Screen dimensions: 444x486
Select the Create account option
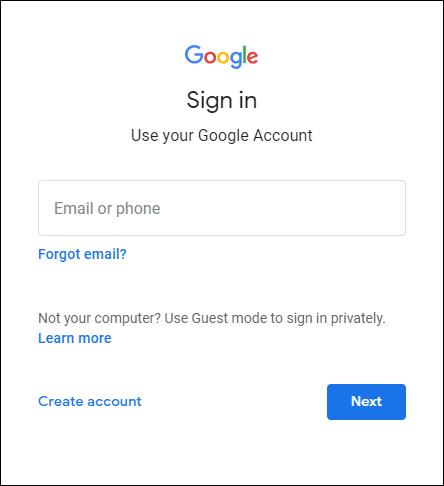coord(90,401)
